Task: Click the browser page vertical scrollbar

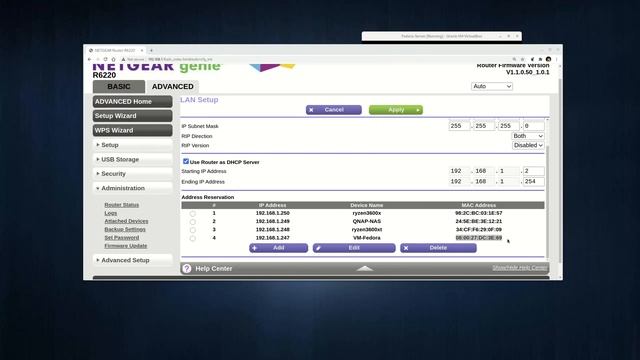Action: pyautogui.click(x=560, y=171)
